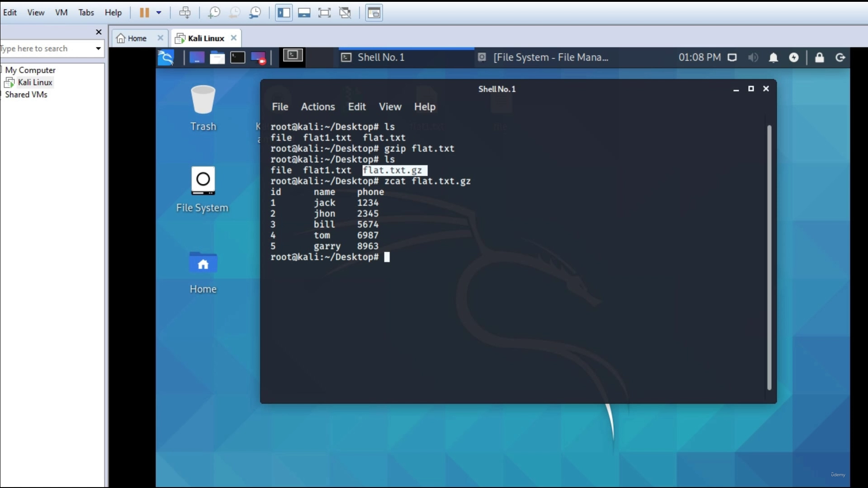Enter full screen mode

tap(325, 12)
